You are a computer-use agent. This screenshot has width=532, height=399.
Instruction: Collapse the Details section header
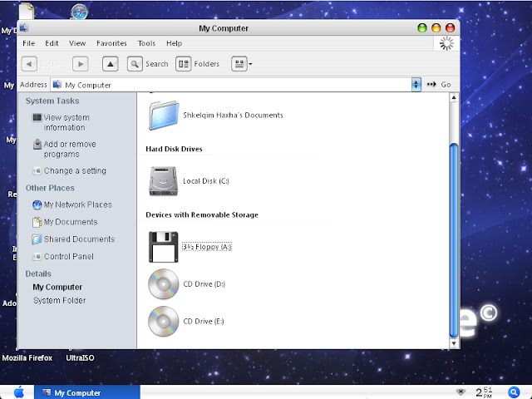coord(38,273)
